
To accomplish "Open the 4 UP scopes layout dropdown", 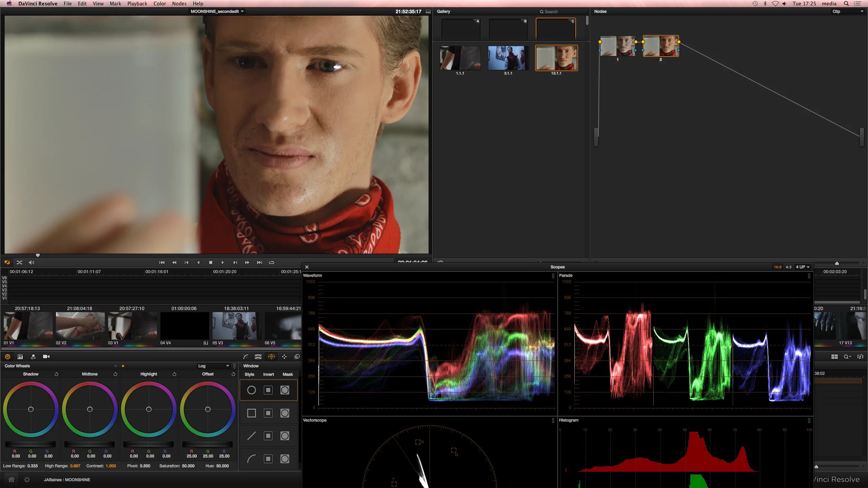I will [803, 267].
